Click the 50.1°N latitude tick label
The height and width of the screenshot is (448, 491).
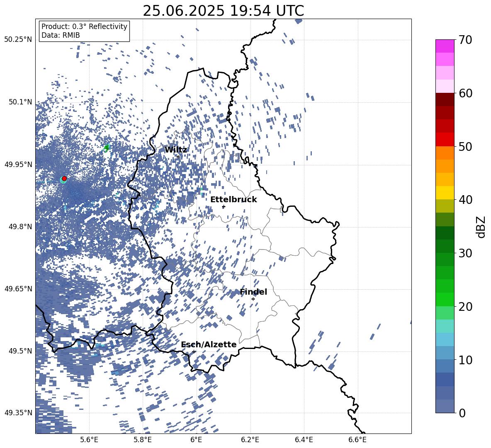coord(20,102)
